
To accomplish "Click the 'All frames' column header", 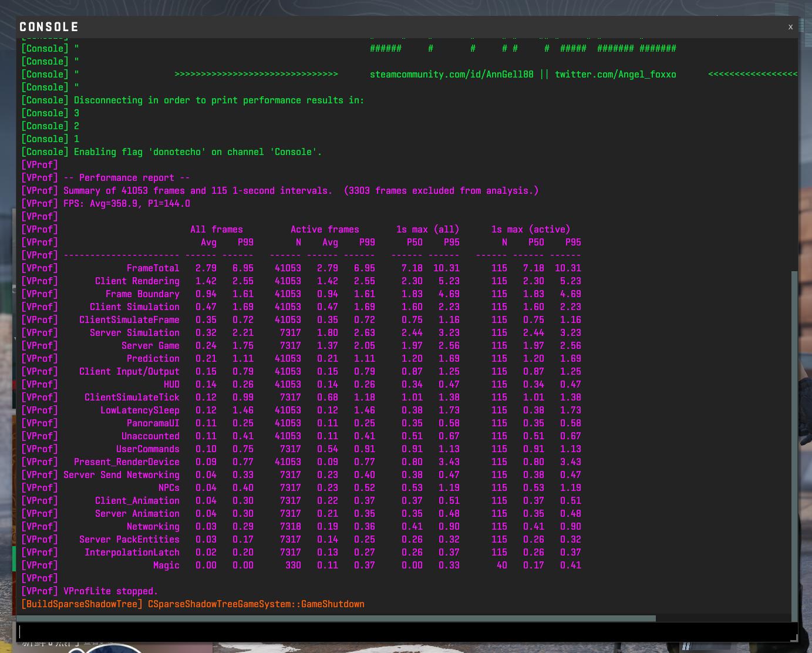I will (216, 230).
